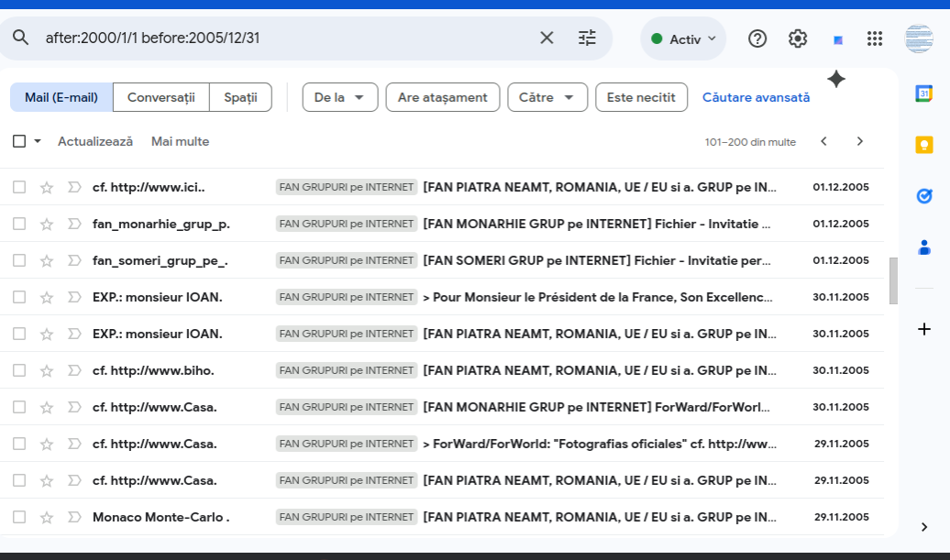950x560 pixels.
Task: Click the Actualizează button
Action: click(95, 141)
